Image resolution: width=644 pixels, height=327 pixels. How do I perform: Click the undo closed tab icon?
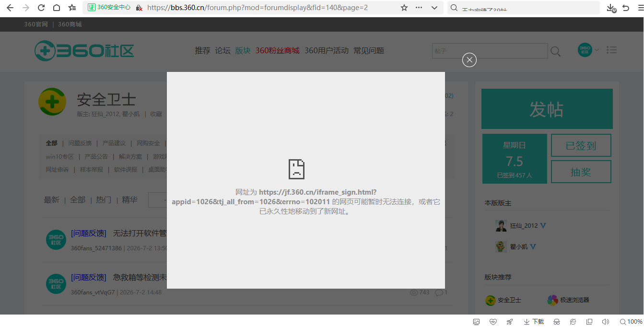point(626,8)
